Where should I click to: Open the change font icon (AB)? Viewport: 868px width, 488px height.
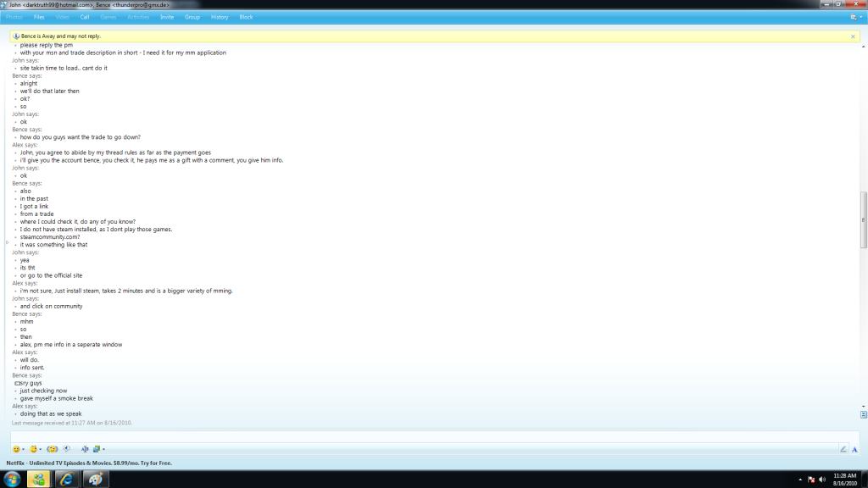(x=85, y=449)
